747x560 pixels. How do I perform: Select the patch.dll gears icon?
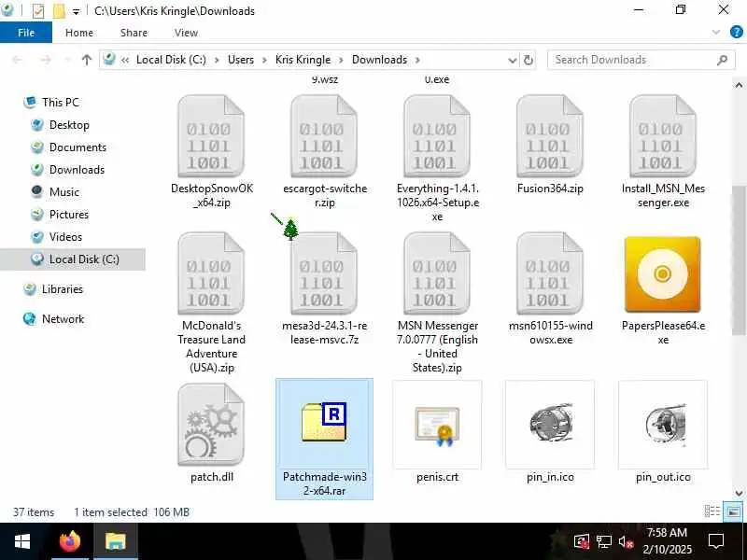pos(211,425)
